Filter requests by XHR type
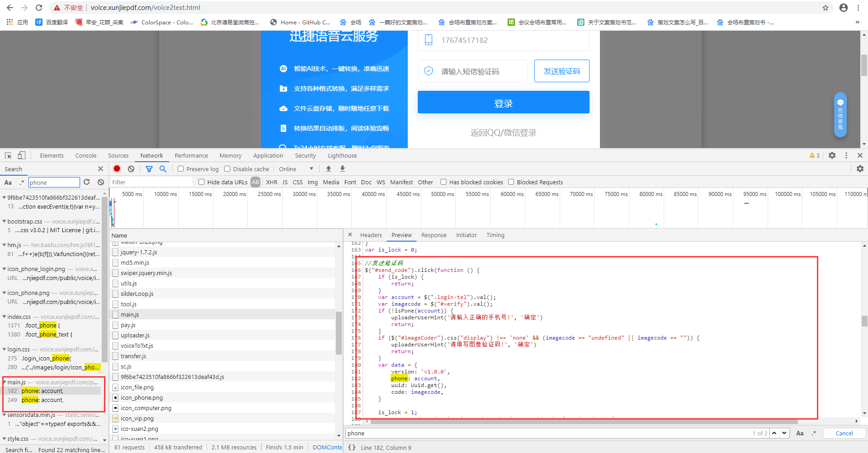 point(272,182)
